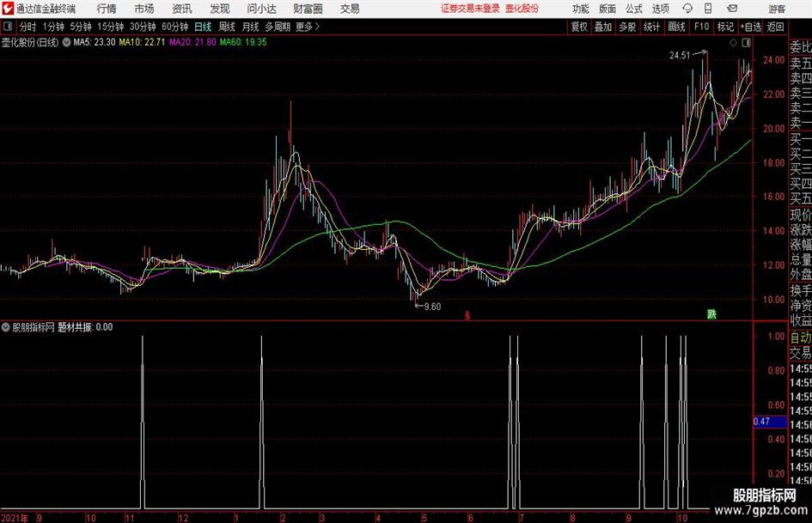Click the 返回 button
The width and height of the screenshot is (812, 523).
(x=775, y=27)
